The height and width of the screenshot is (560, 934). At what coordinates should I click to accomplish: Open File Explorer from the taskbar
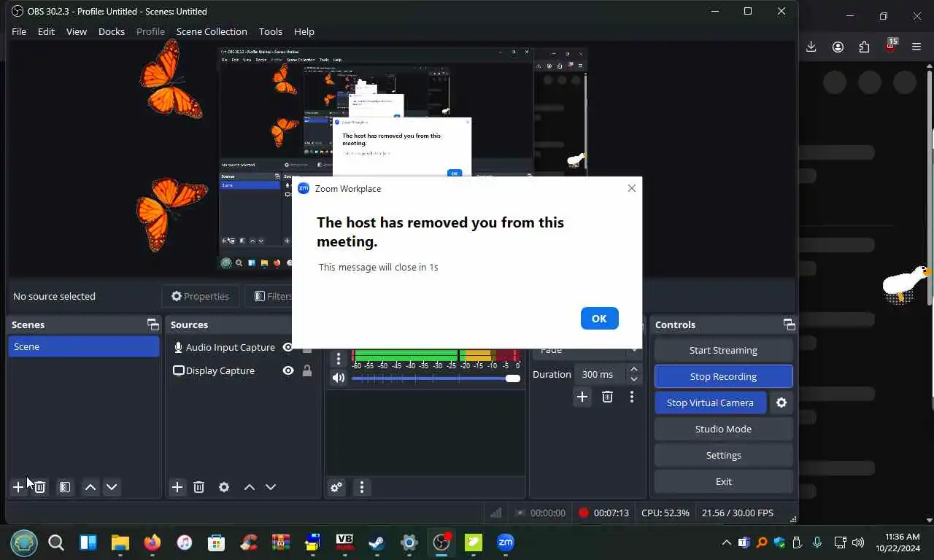120,542
